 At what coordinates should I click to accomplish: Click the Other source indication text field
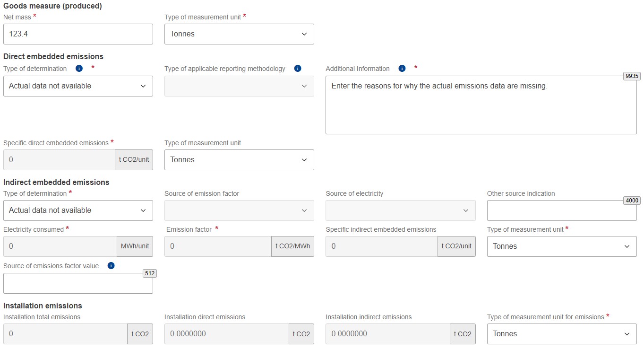click(561, 210)
